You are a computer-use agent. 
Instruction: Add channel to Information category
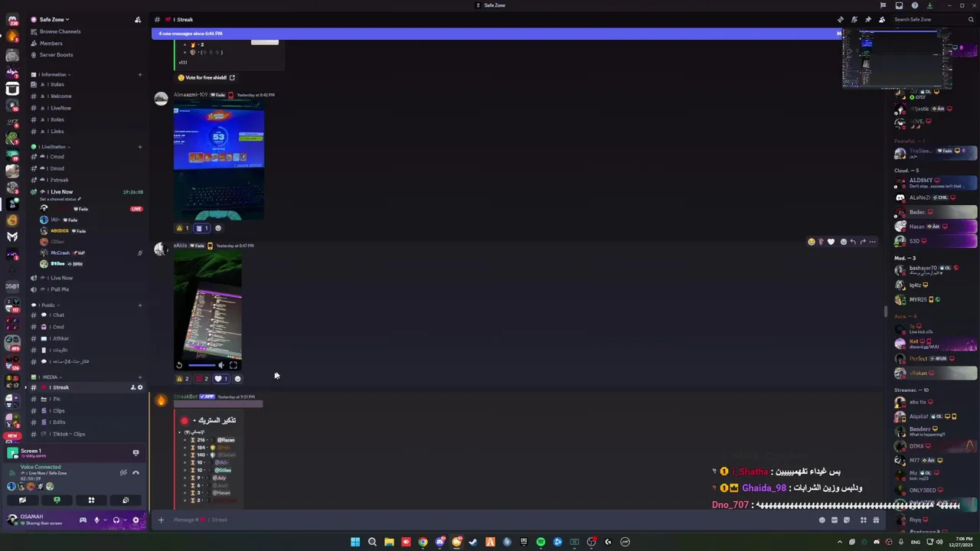(x=139, y=74)
